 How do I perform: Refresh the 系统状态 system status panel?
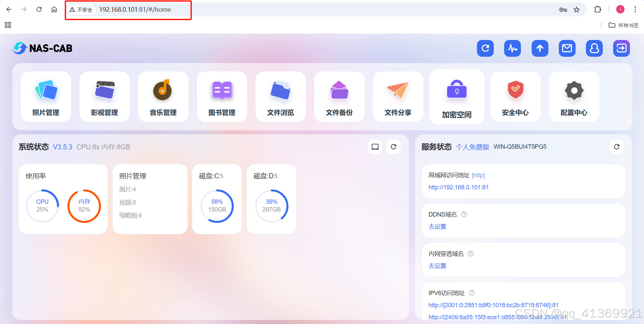coord(393,147)
